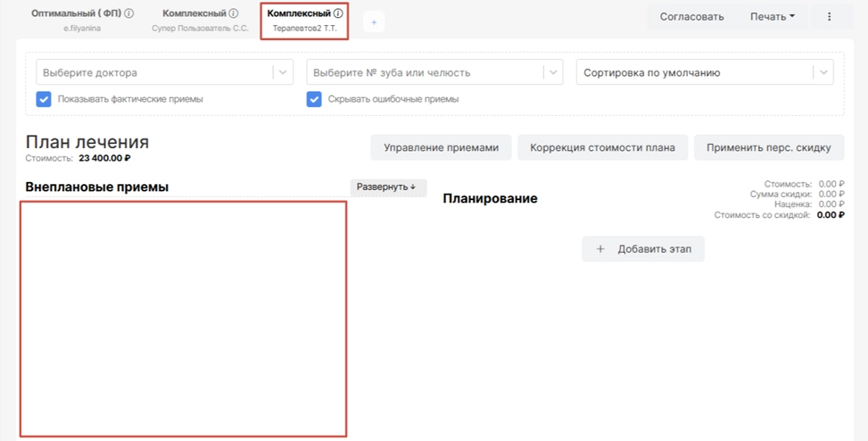Open the three-dots more options menu
The image size is (868, 441).
[829, 17]
